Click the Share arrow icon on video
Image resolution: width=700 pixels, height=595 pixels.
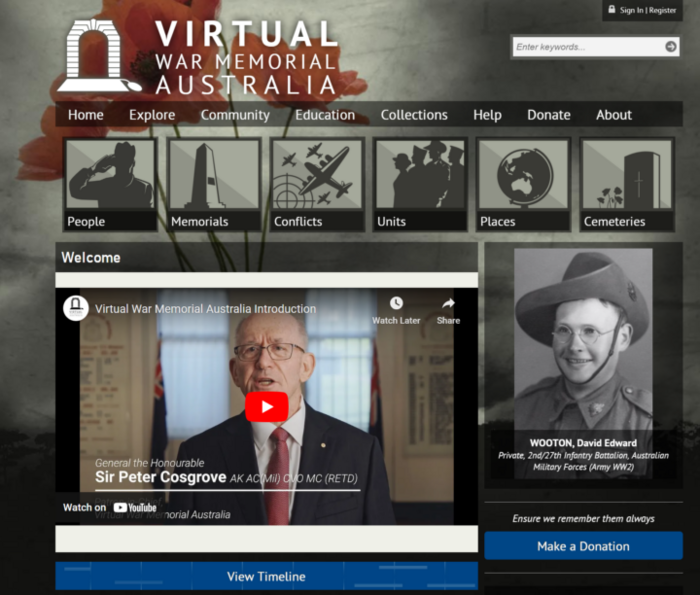[448, 304]
